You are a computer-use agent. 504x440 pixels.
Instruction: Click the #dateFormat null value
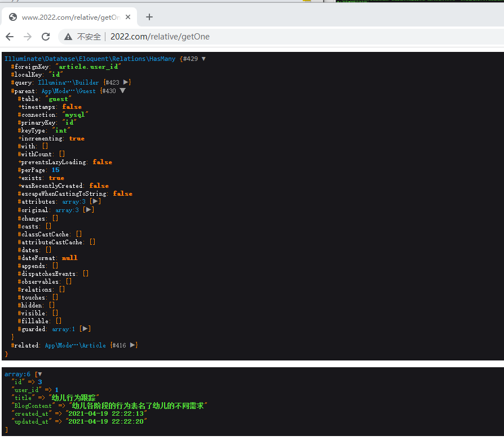click(x=69, y=258)
